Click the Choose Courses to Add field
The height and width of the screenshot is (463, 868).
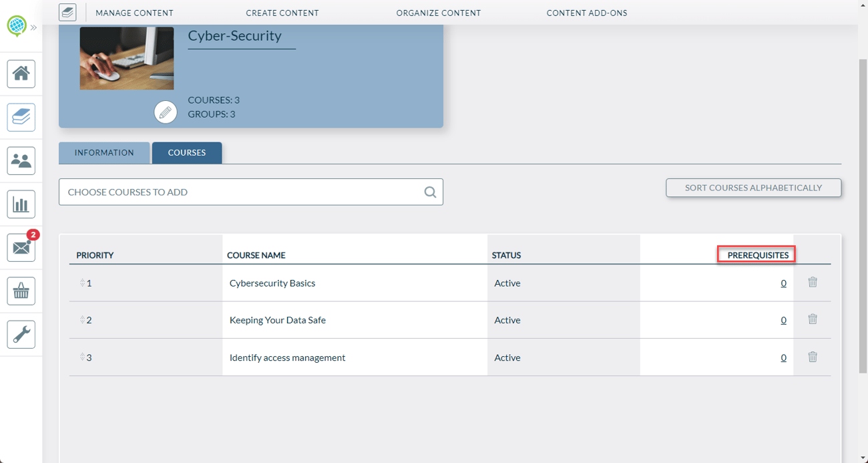click(240, 192)
